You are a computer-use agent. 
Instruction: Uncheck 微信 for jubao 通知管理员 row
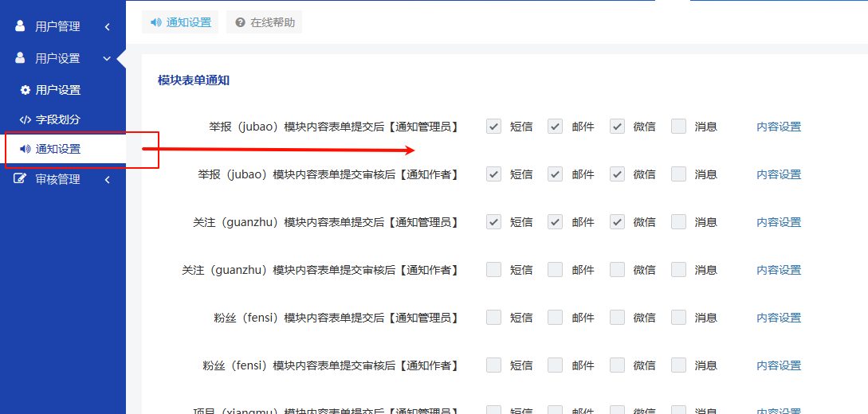[617, 126]
